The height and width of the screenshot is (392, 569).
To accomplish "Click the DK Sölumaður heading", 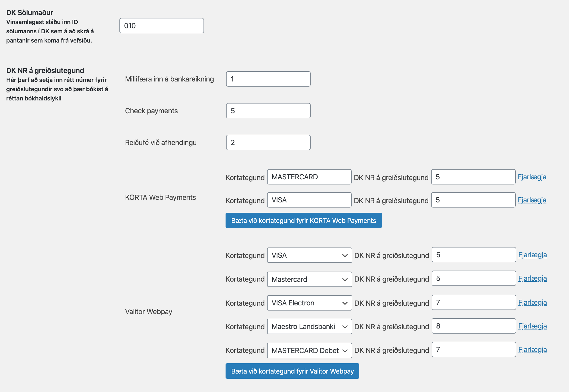I will (30, 13).
